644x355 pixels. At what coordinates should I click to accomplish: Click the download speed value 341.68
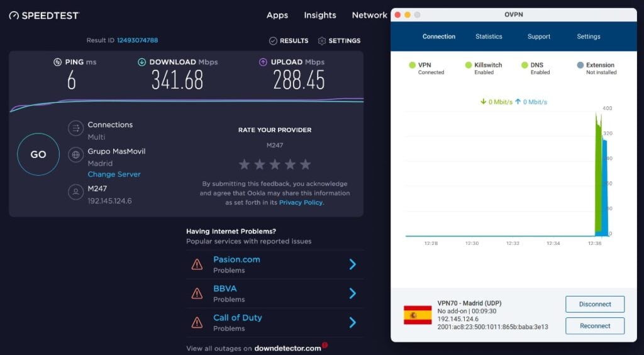coord(177,80)
